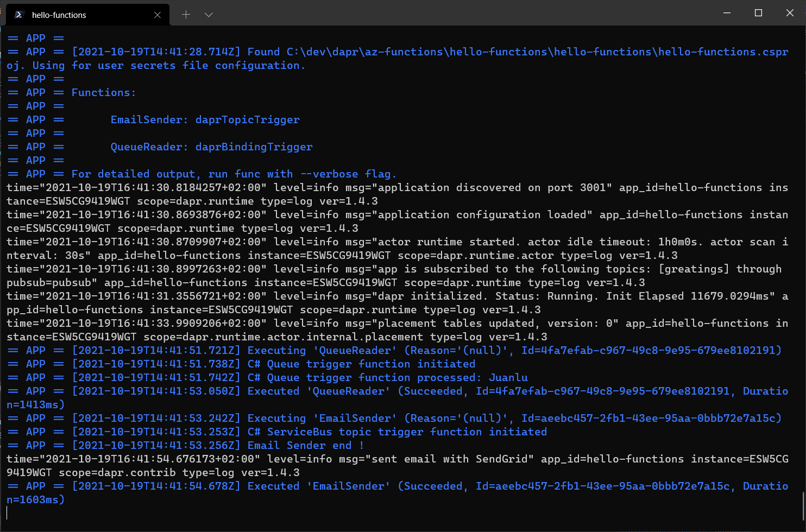
Task: Expand the new-tab profile dropdown chevron
Action: click(x=209, y=15)
